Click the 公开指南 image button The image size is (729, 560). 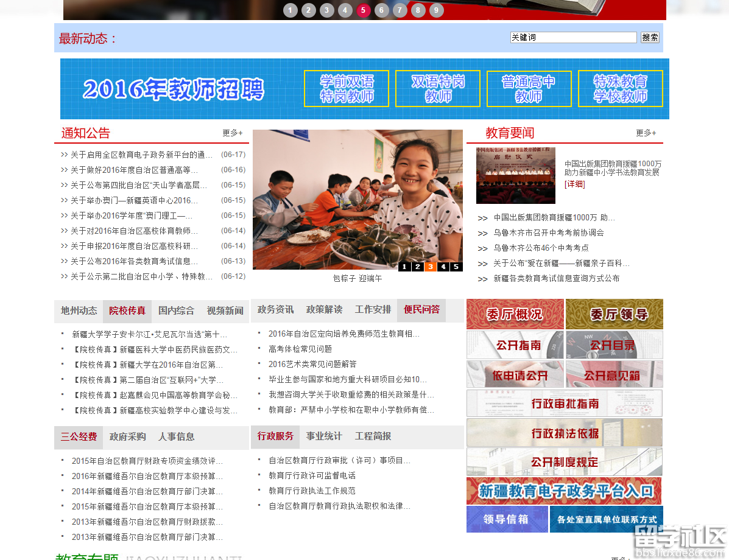(515, 345)
